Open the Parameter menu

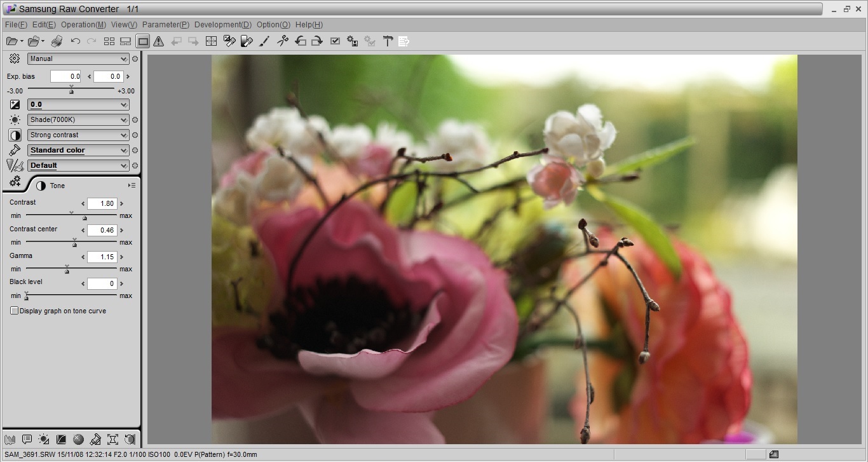[x=165, y=25]
